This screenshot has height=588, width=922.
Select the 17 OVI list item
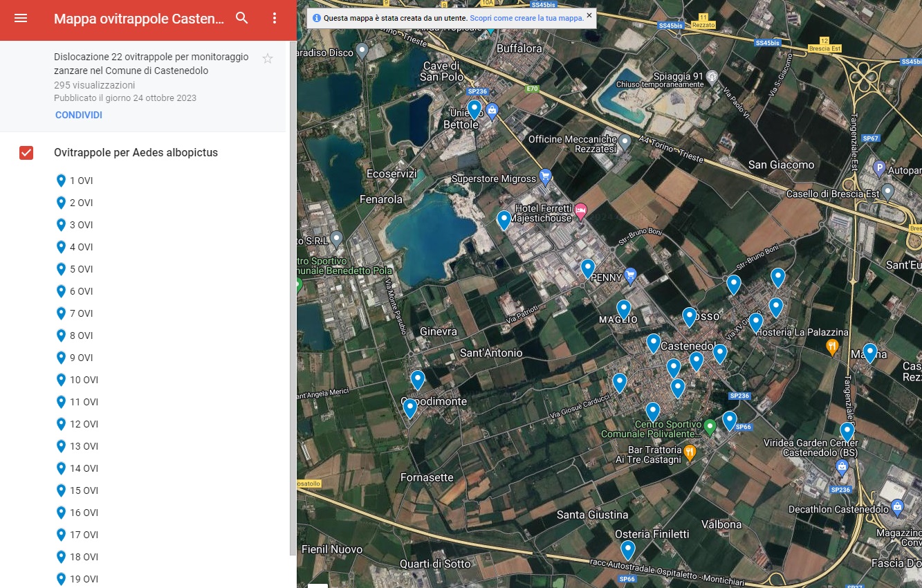(x=77, y=535)
